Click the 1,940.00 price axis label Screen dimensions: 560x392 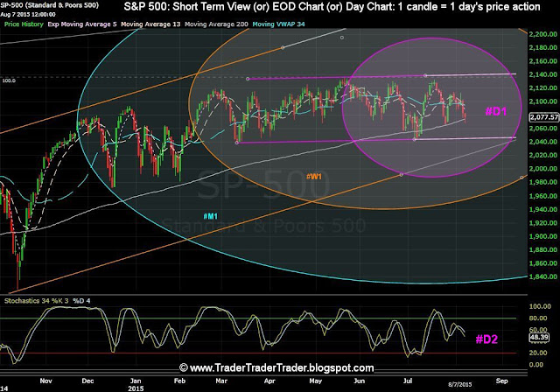[x=543, y=210]
